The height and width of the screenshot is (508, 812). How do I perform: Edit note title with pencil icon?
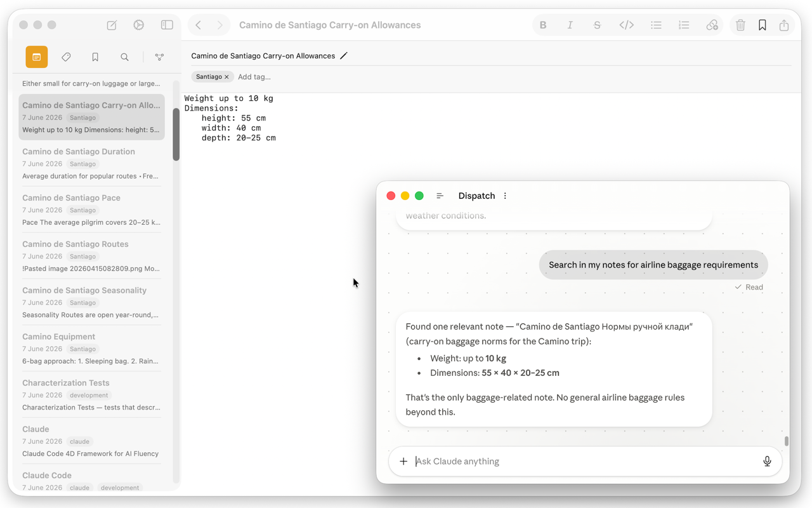coord(344,56)
